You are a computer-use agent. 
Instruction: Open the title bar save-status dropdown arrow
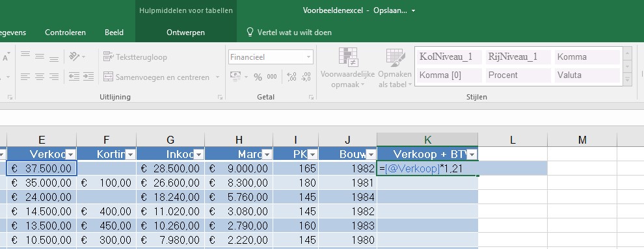pos(413,10)
